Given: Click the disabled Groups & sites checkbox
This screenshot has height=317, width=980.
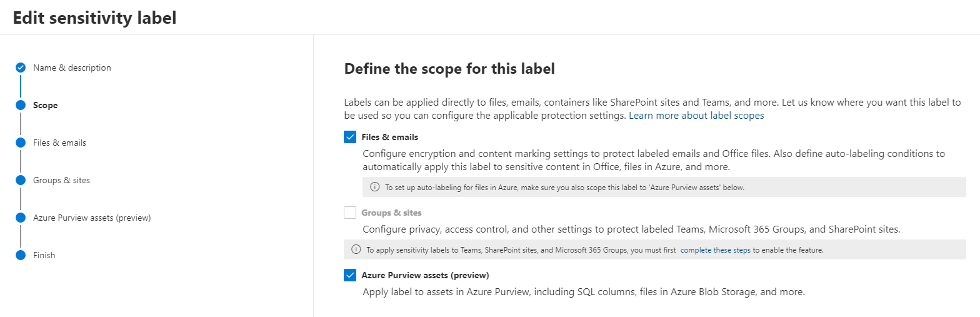Looking at the screenshot, I should point(350,213).
